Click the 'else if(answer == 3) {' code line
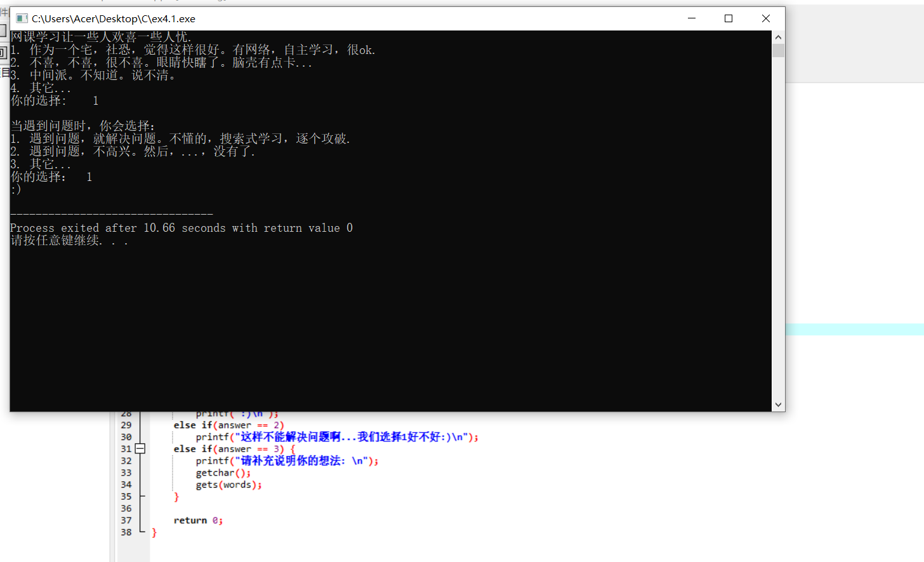Image resolution: width=924 pixels, height=562 pixels. click(234, 449)
